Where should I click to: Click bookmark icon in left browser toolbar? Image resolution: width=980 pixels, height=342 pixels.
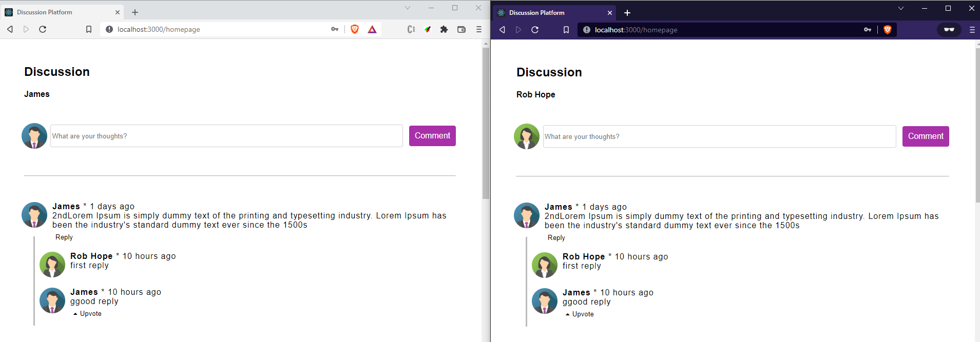[89, 29]
